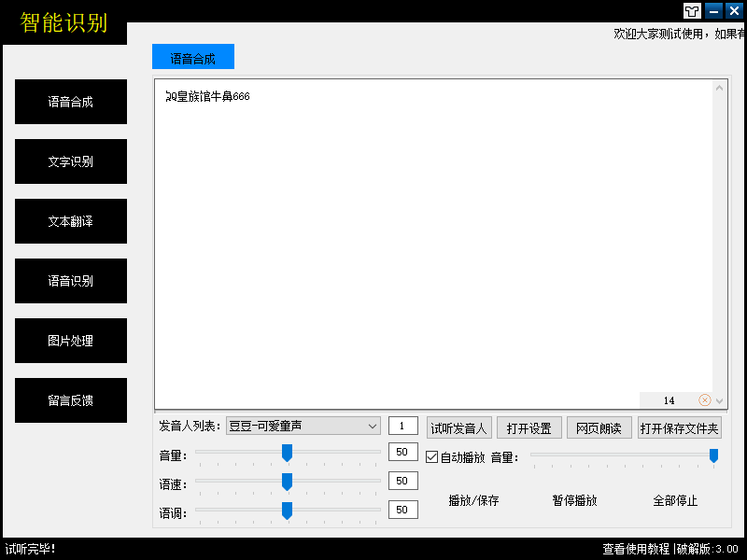Open the 图片处理 sidebar section

(x=71, y=341)
